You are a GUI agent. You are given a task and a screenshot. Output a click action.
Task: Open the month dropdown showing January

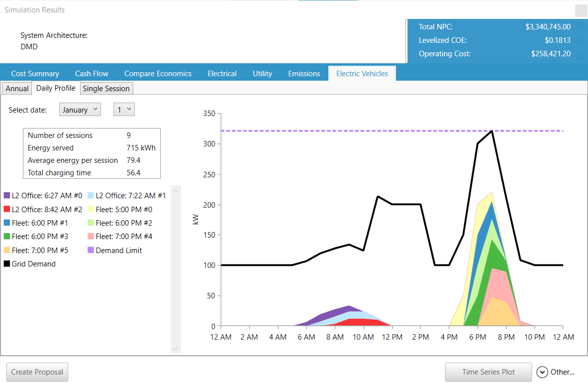coord(80,110)
